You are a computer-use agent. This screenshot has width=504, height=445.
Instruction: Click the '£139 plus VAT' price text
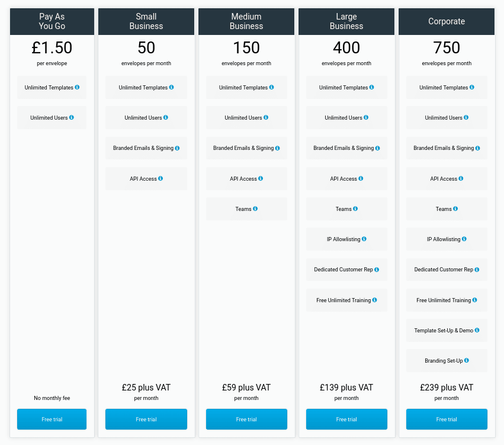pyautogui.click(x=346, y=387)
